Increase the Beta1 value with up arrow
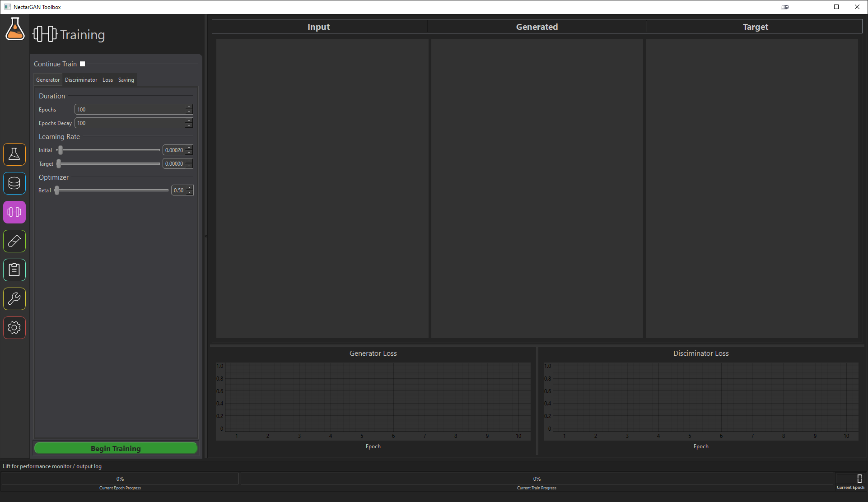 190,188
